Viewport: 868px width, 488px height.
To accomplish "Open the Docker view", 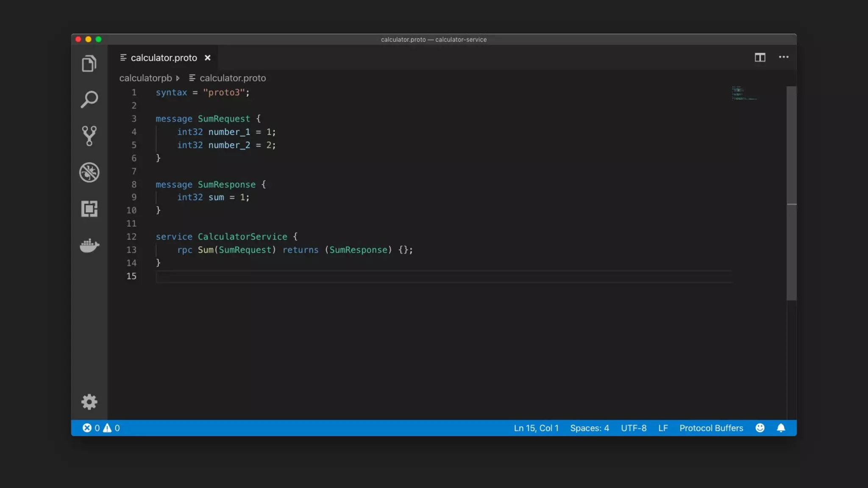I will click(x=89, y=245).
